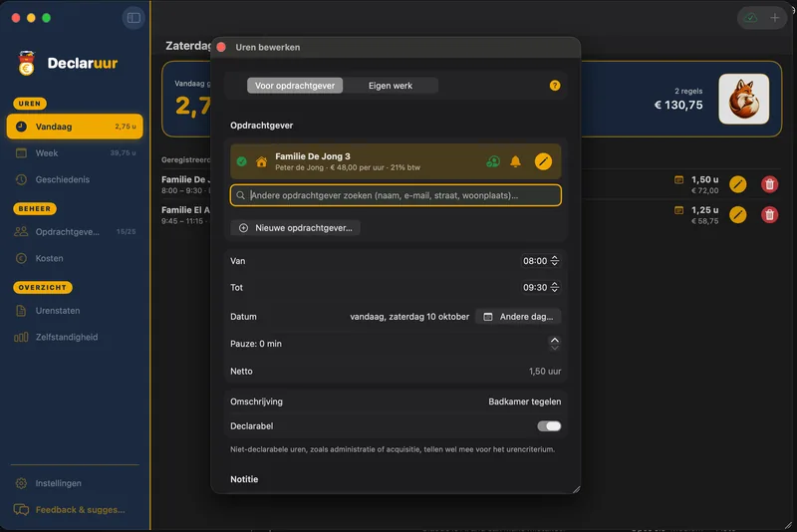Screen dimensions: 797x532
Task: Click the Van time value 08:00
Action: coord(535,261)
